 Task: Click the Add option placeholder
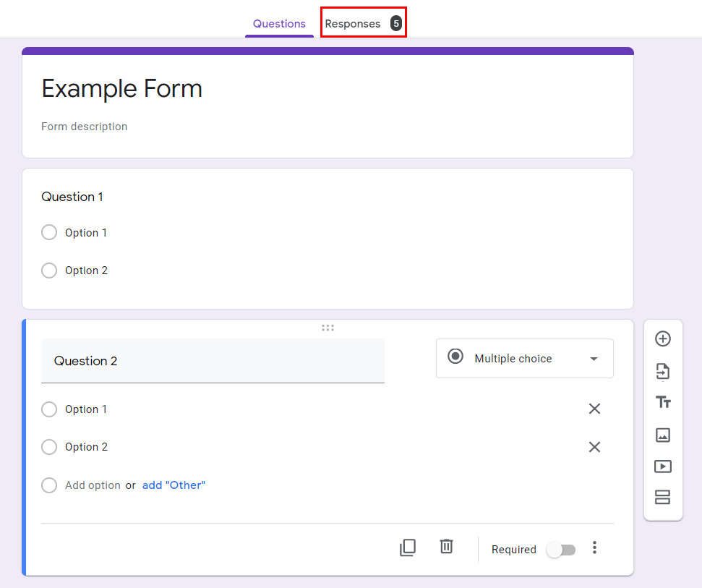pyautogui.click(x=93, y=485)
